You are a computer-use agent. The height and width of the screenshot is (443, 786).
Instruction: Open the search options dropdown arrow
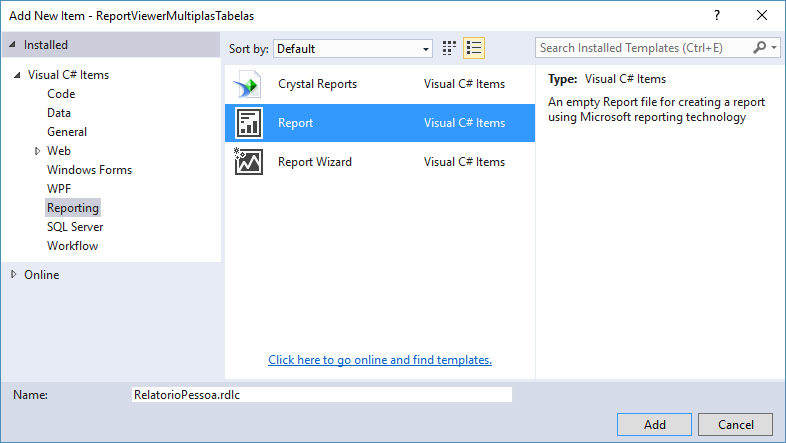click(774, 48)
